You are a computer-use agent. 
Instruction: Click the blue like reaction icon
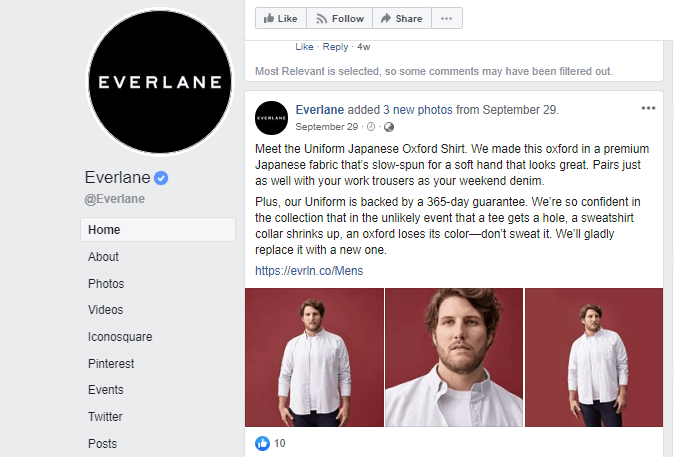(x=263, y=443)
